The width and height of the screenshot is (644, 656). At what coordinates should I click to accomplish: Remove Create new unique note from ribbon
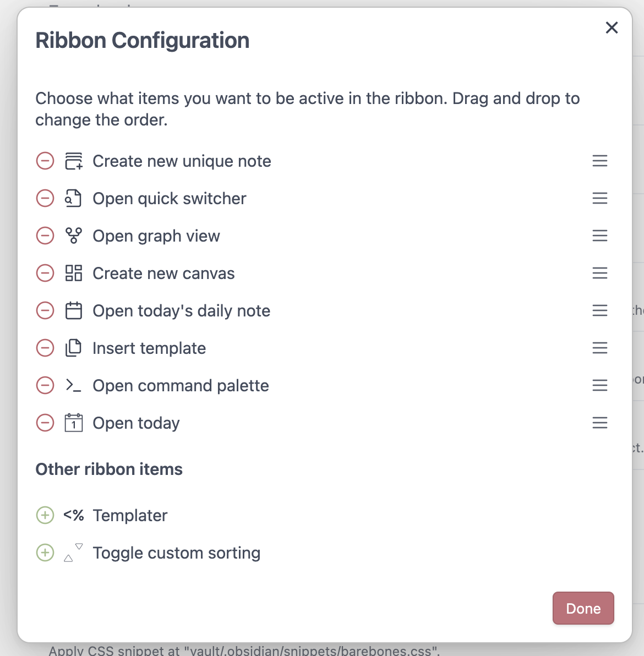45,161
